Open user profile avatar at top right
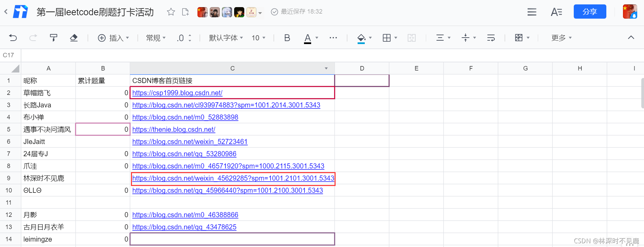 click(630, 12)
